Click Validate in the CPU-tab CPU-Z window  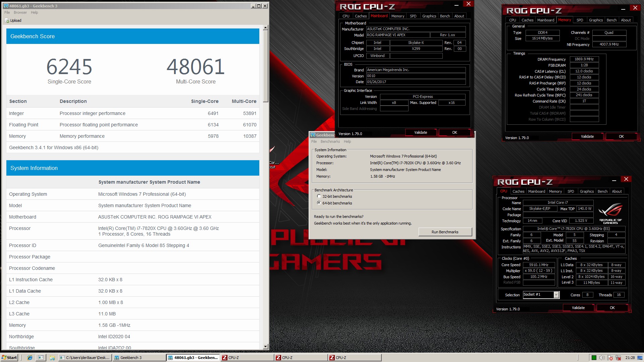point(578,308)
